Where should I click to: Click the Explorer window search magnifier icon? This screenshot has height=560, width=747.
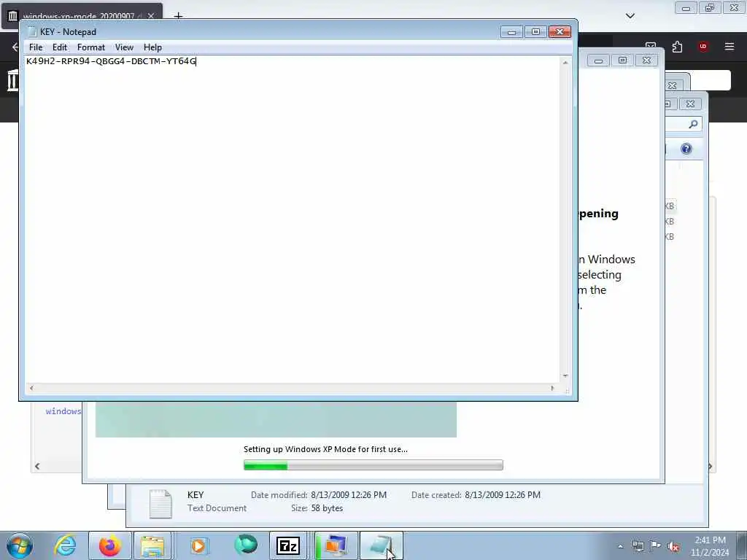click(693, 124)
